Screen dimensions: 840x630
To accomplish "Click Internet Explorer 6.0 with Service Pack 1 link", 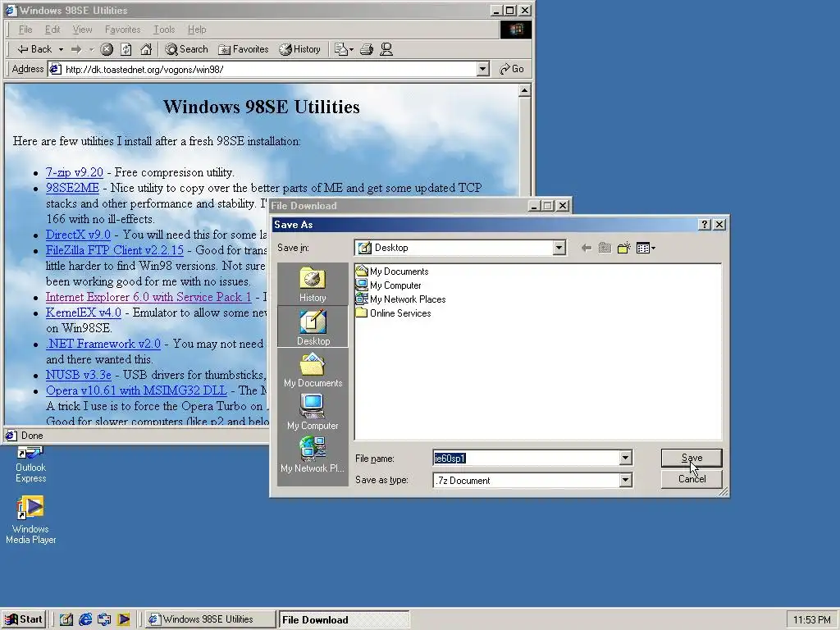I will point(148,296).
